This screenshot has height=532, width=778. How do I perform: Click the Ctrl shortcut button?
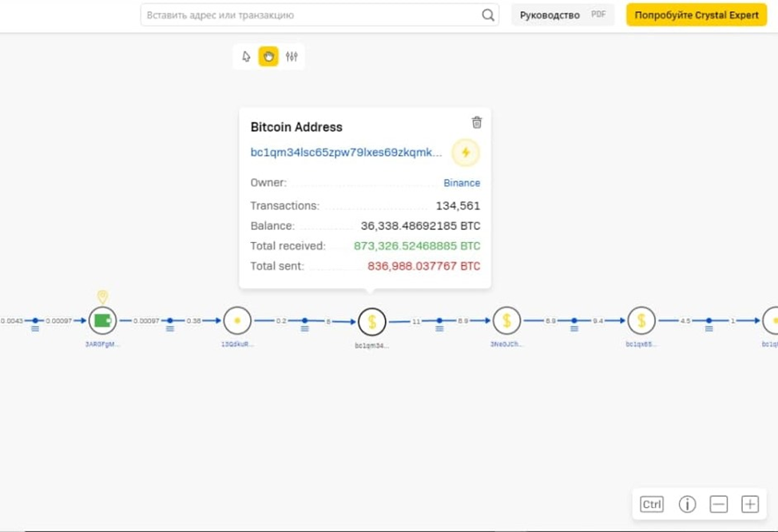click(x=652, y=504)
